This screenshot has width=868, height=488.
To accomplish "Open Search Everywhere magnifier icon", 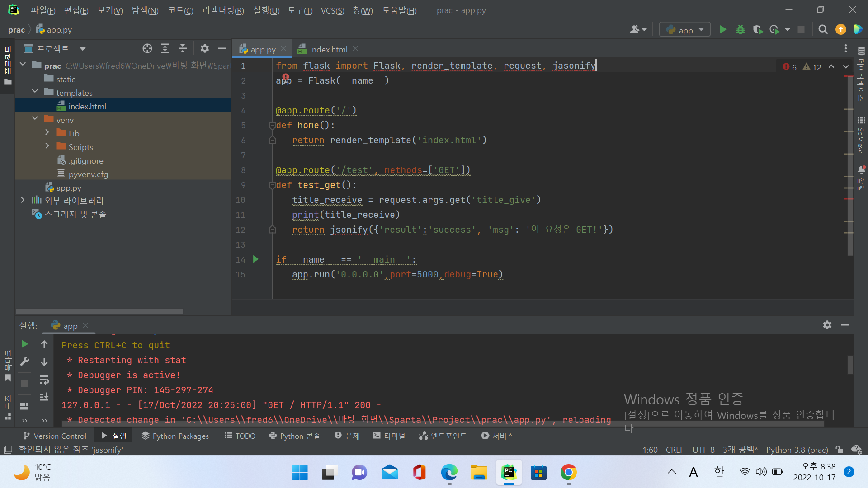I will pyautogui.click(x=823, y=30).
